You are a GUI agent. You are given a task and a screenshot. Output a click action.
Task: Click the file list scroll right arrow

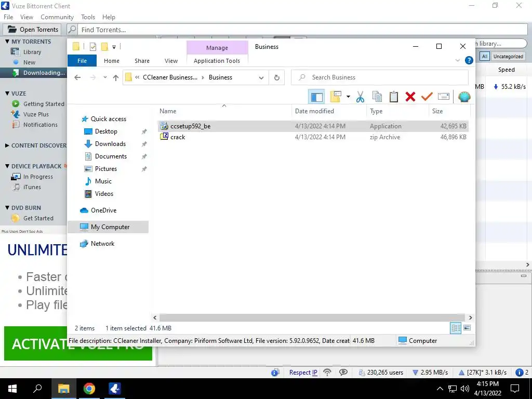(470, 317)
